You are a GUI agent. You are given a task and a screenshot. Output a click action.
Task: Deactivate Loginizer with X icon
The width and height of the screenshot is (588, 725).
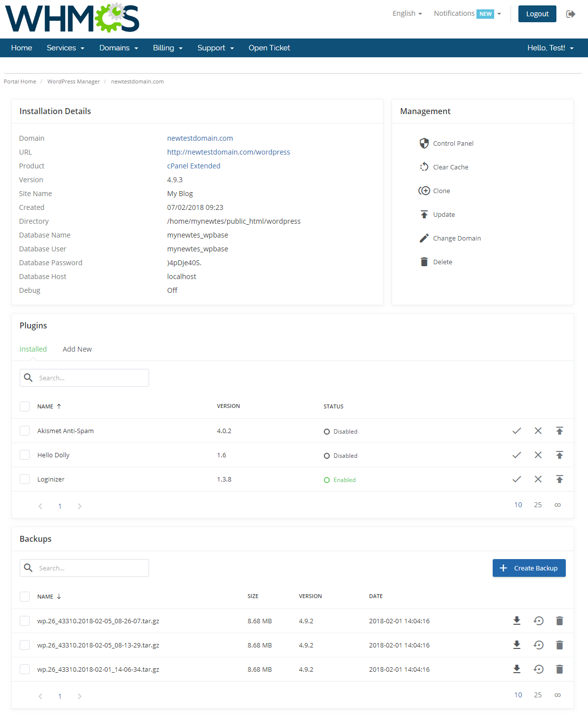[538, 479]
